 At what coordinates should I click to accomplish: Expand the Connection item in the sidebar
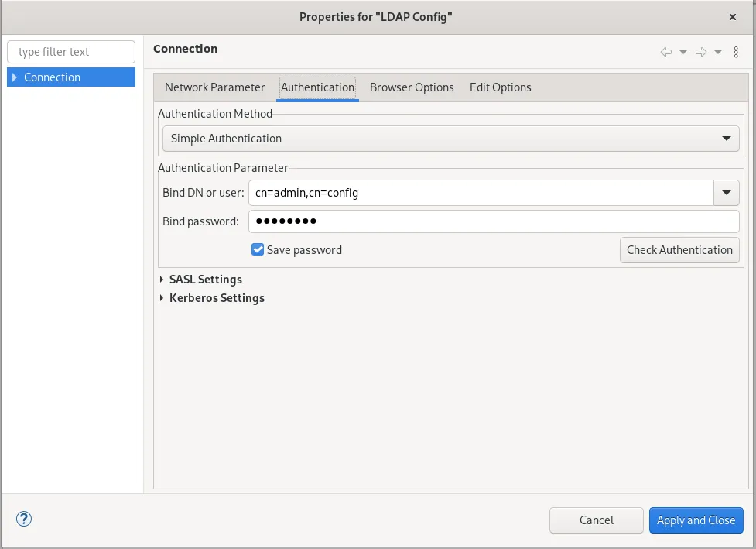pos(13,77)
